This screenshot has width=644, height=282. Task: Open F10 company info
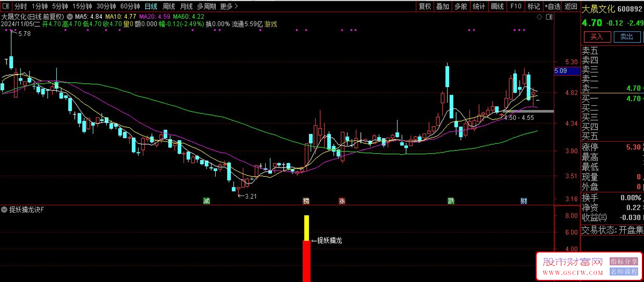coord(516,6)
